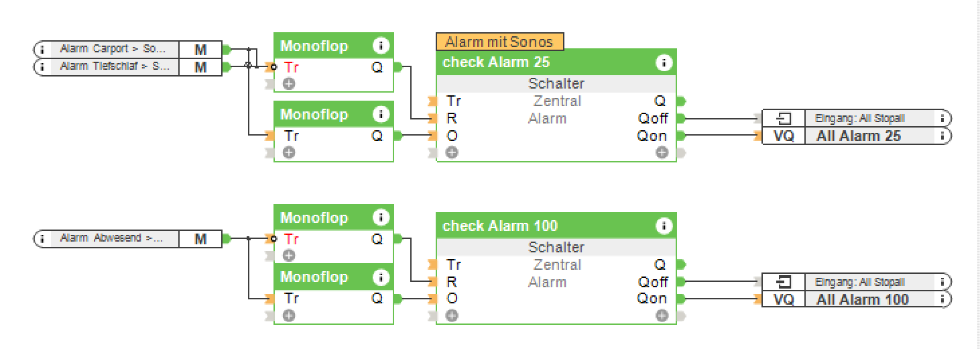Add input via plus on check Alarm 100 left side
Image resolution: width=980 pixels, height=349 pixels.
click(452, 315)
